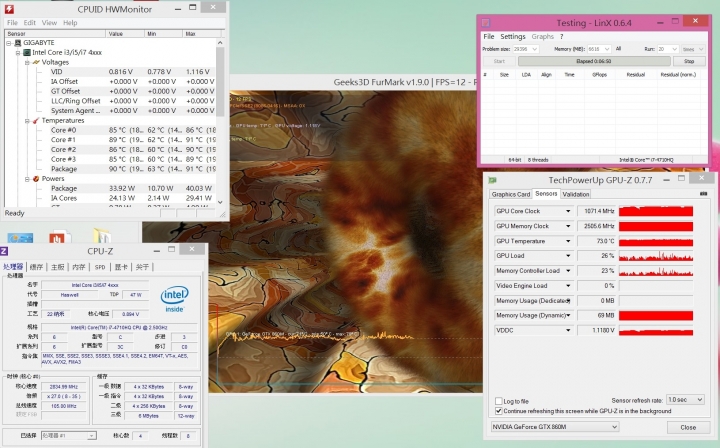
Task: Open the GPU Load sensor dropdown
Action: [x=568, y=256]
